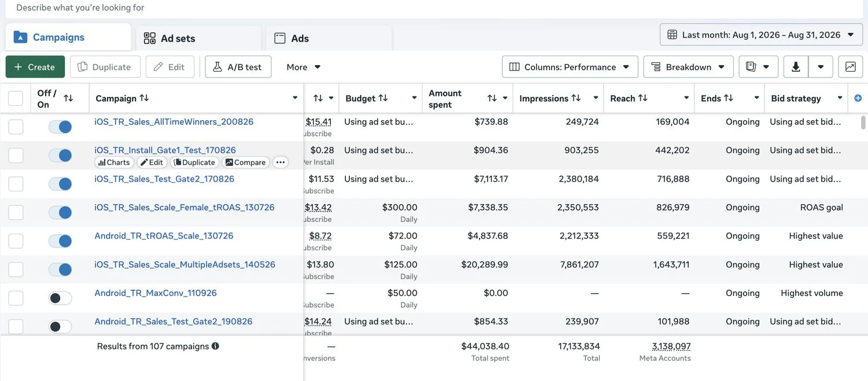
Task: Switch to the Ad sets tab
Action: (x=198, y=39)
